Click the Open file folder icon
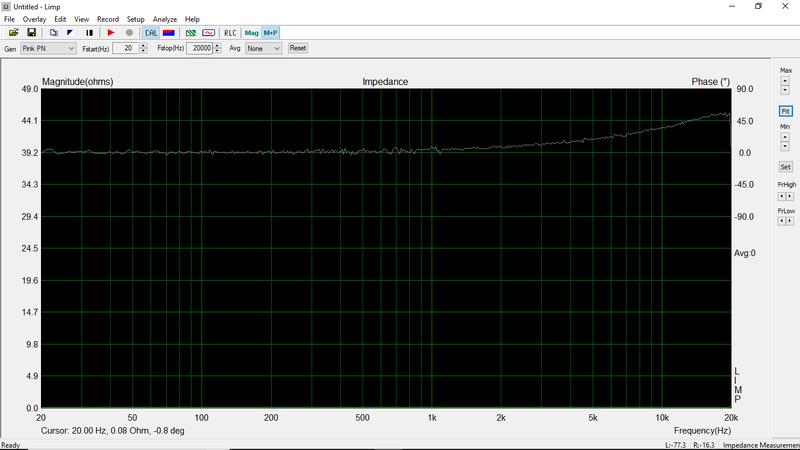 [14, 33]
